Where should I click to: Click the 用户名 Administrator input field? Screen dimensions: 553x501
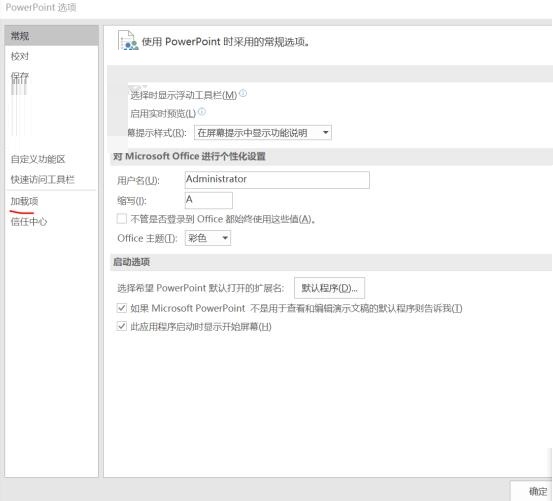tap(277, 180)
